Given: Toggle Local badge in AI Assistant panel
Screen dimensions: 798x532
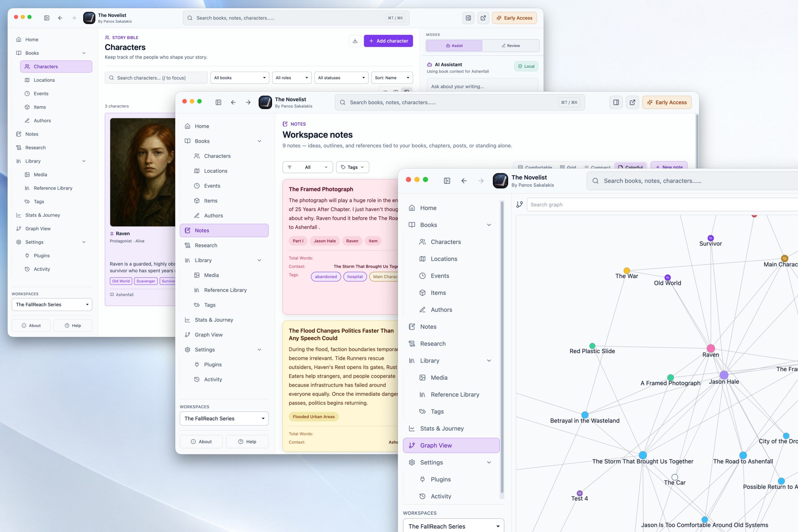Looking at the screenshot, I should 526,66.
